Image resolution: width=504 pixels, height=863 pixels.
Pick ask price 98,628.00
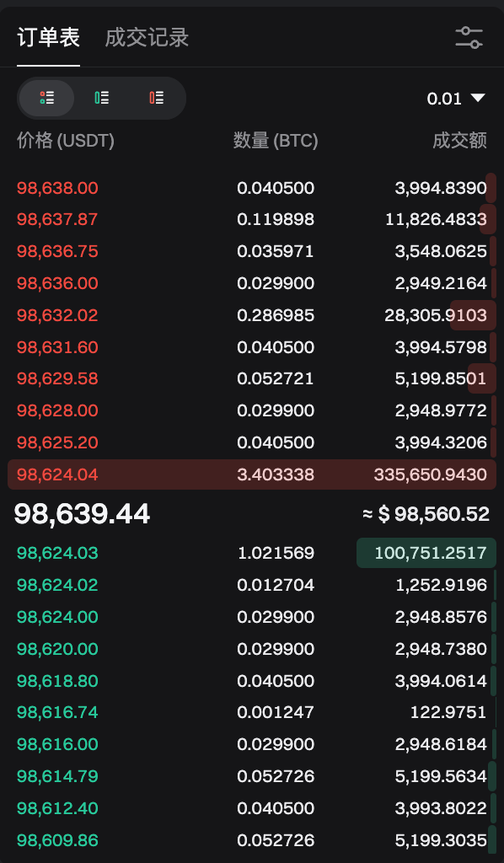click(57, 410)
